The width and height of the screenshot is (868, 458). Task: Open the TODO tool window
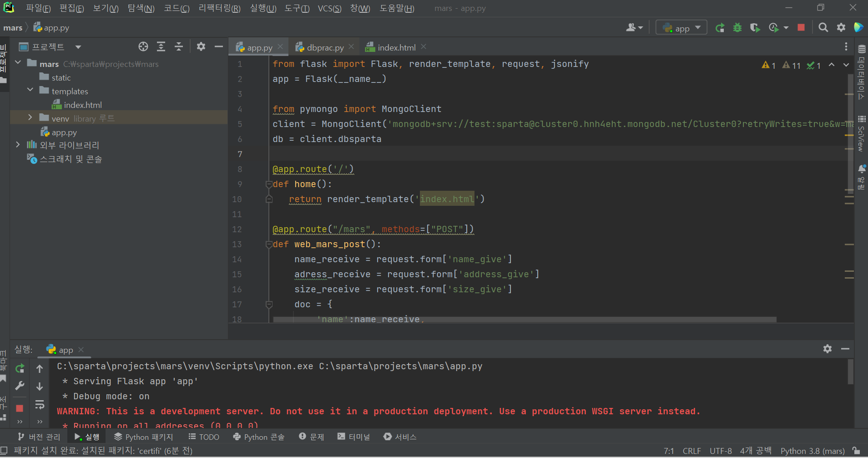(x=204, y=437)
